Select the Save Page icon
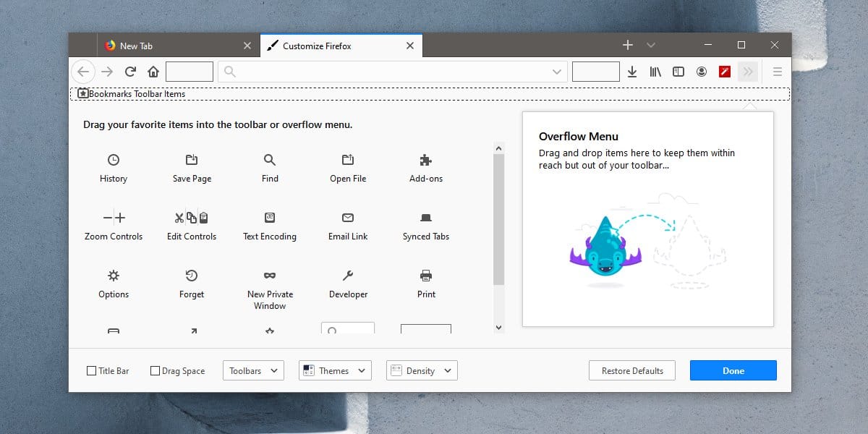 pos(192,160)
